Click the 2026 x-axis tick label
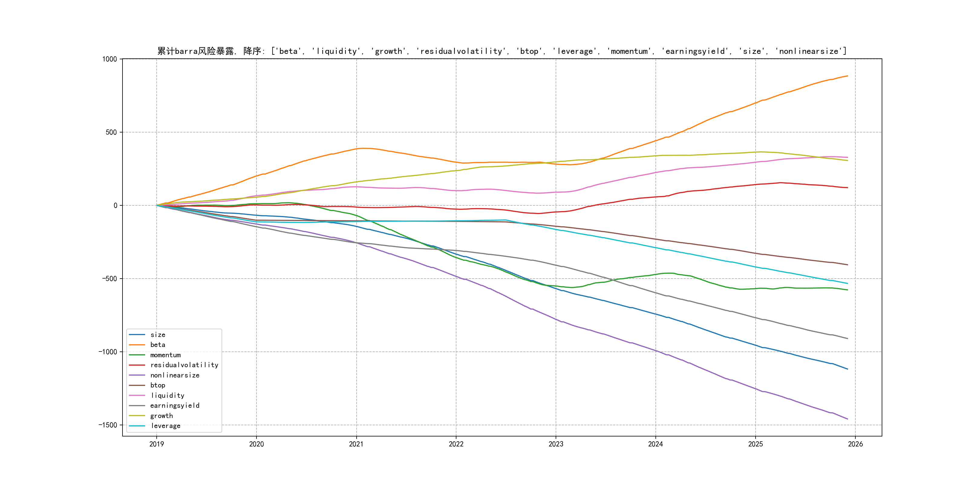The height and width of the screenshot is (490, 980). [x=855, y=444]
